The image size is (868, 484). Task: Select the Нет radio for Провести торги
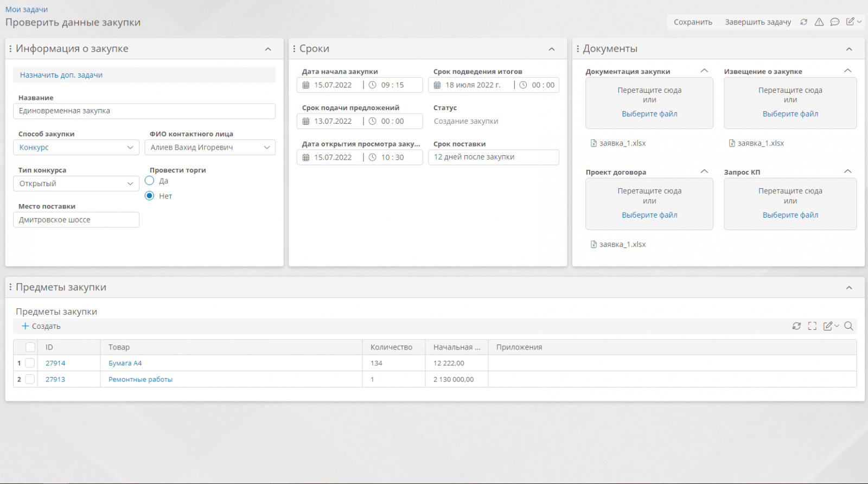tap(150, 196)
